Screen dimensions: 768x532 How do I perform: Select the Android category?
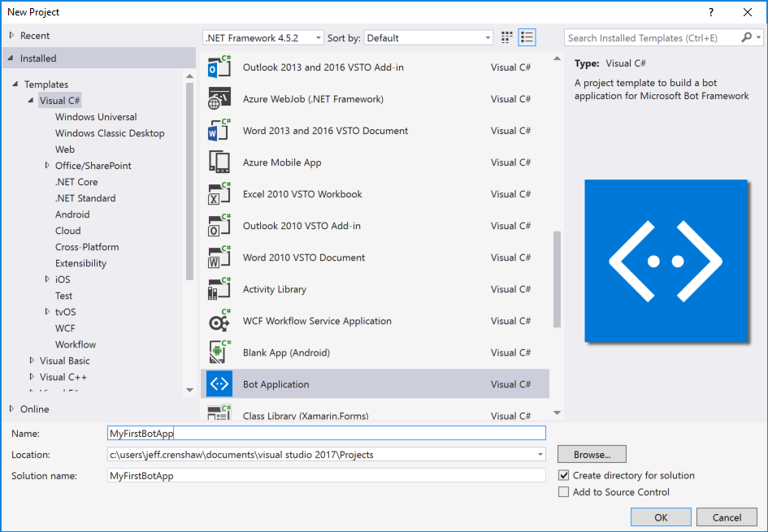(x=72, y=214)
